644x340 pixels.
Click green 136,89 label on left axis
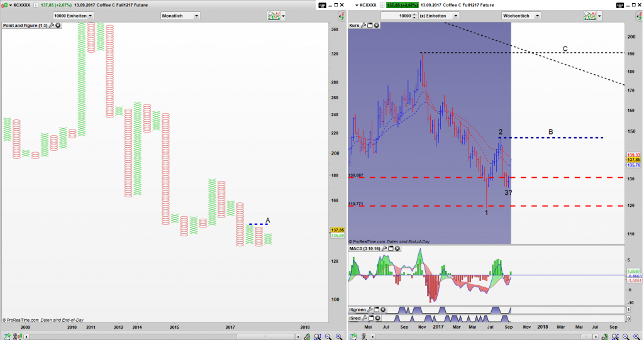pos(338,236)
